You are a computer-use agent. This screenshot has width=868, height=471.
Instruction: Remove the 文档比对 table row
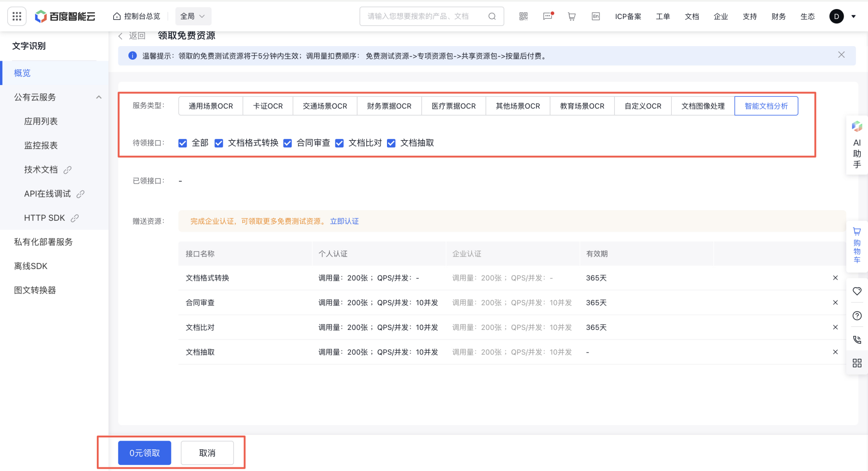(x=835, y=327)
